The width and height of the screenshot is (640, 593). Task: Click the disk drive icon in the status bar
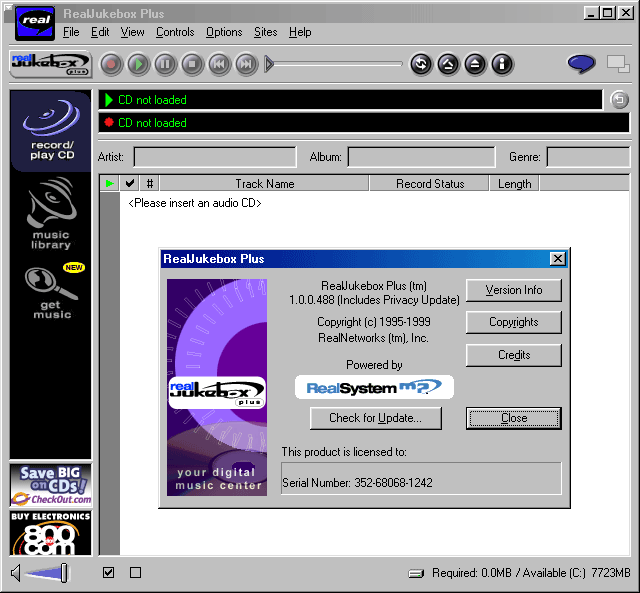[x=416, y=573]
